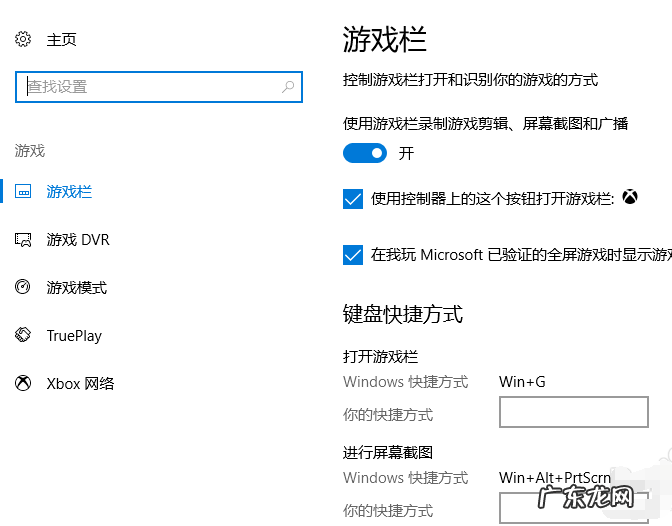Click the 游戏模式 gauge icon
Screen dimensions: 672x526
point(23,286)
